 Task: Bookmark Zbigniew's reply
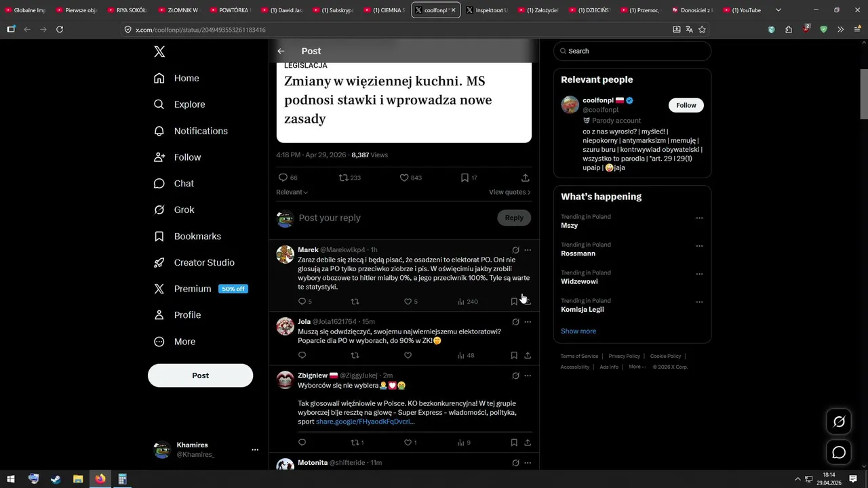(514, 443)
